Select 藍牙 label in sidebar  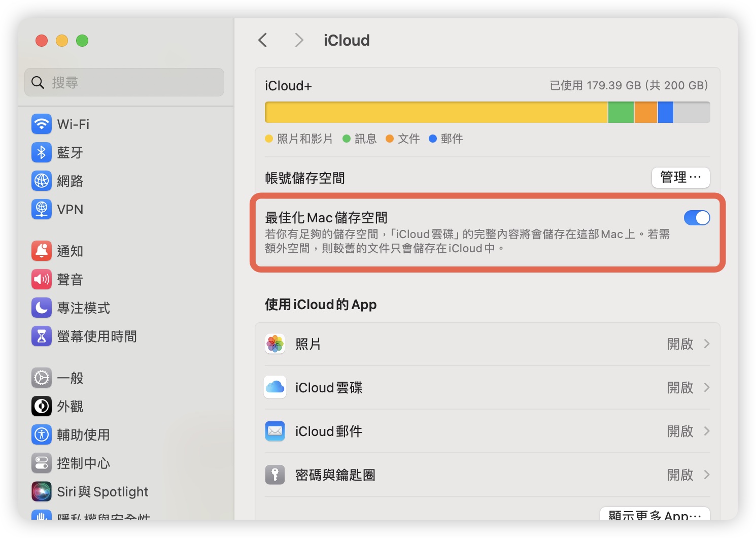(x=70, y=153)
